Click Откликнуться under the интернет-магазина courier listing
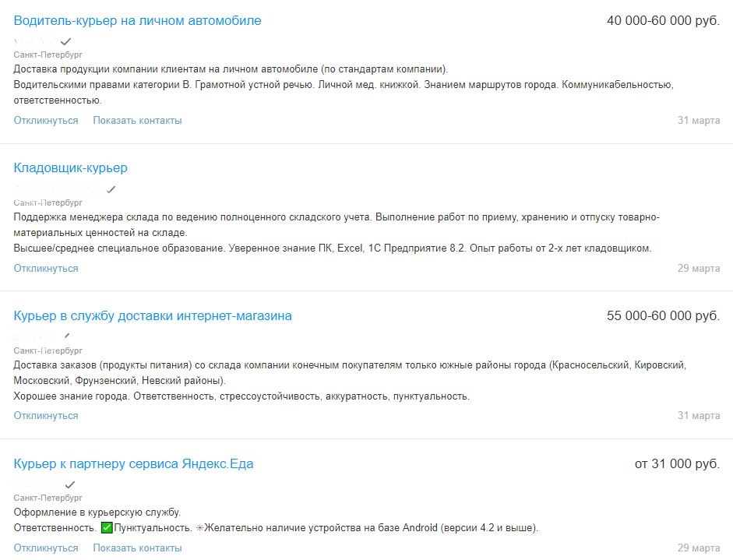The width and height of the screenshot is (733, 560). point(46,416)
